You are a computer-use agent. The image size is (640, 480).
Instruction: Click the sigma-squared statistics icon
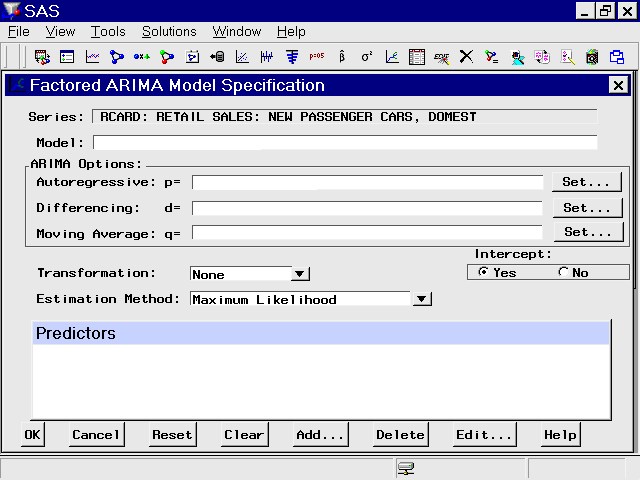point(367,57)
